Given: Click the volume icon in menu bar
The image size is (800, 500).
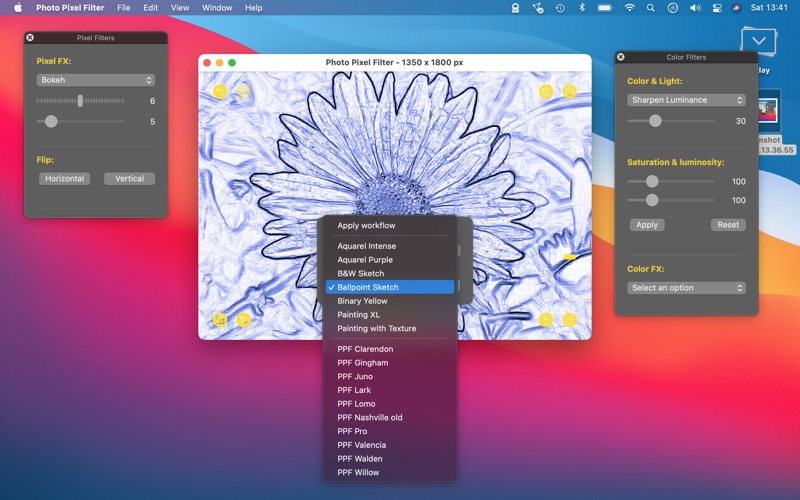Looking at the screenshot, I should click(695, 8).
